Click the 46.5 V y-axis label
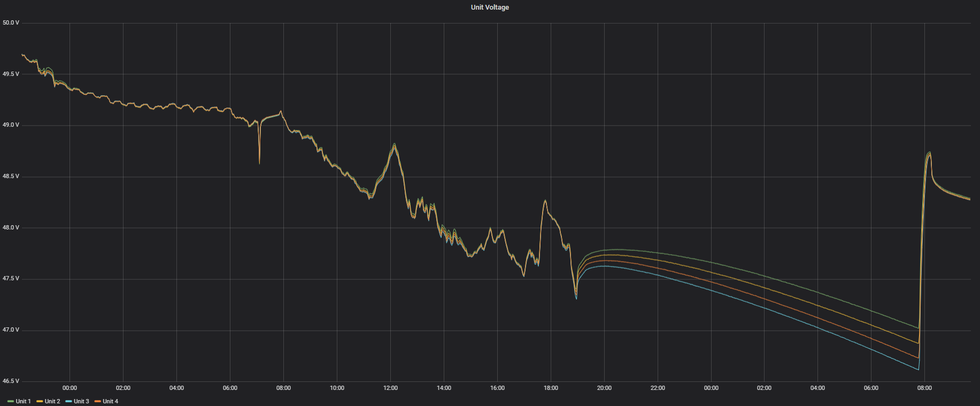 point(11,381)
